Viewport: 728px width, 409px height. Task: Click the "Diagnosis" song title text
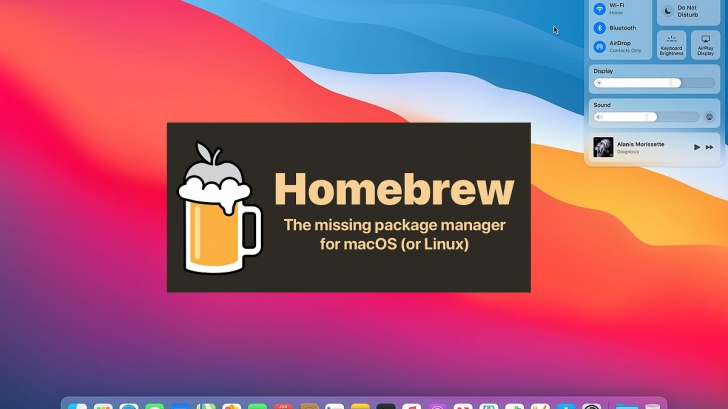(x=628, y=152)
